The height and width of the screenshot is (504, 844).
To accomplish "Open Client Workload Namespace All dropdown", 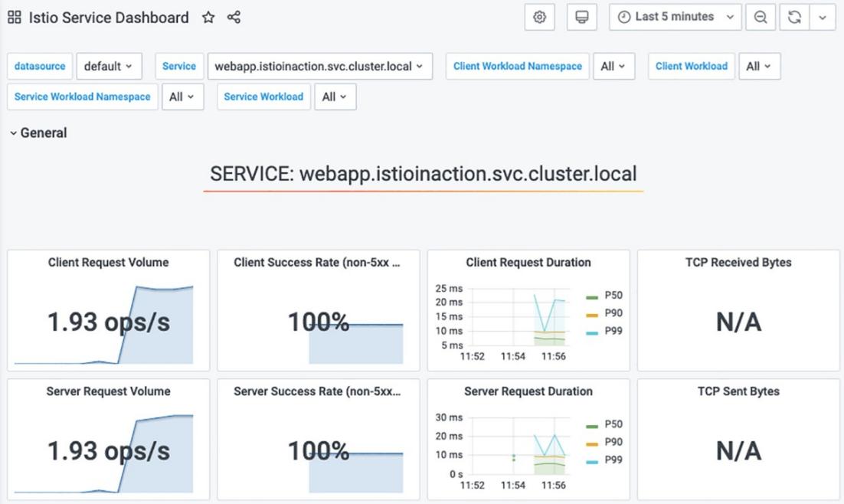I will coord(613,66).
